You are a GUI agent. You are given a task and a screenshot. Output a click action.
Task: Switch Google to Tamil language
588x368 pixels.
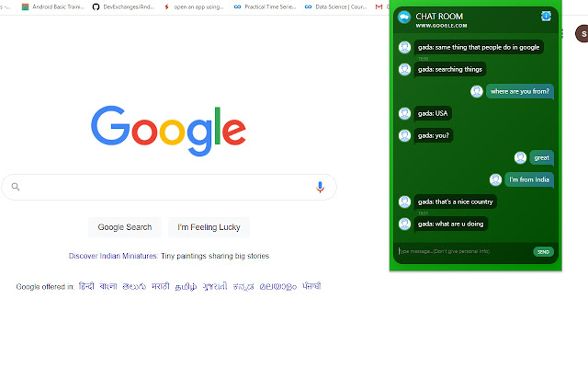click(186, 287)
